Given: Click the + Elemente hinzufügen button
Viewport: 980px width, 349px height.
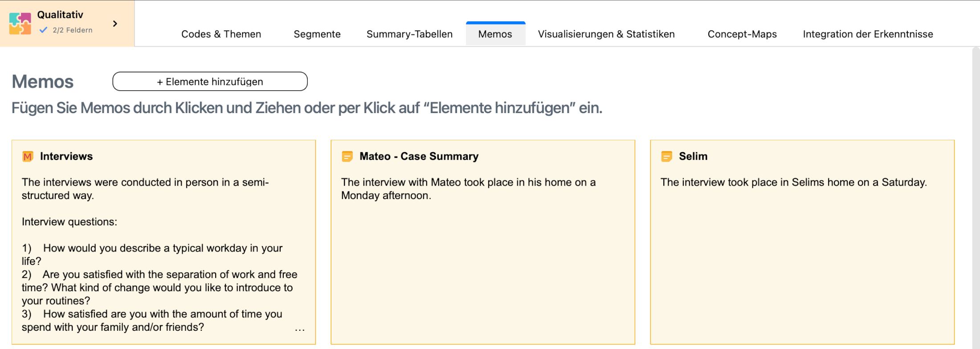Looking at the screenshot, I should pyautogui.click(x=210, y=81).
